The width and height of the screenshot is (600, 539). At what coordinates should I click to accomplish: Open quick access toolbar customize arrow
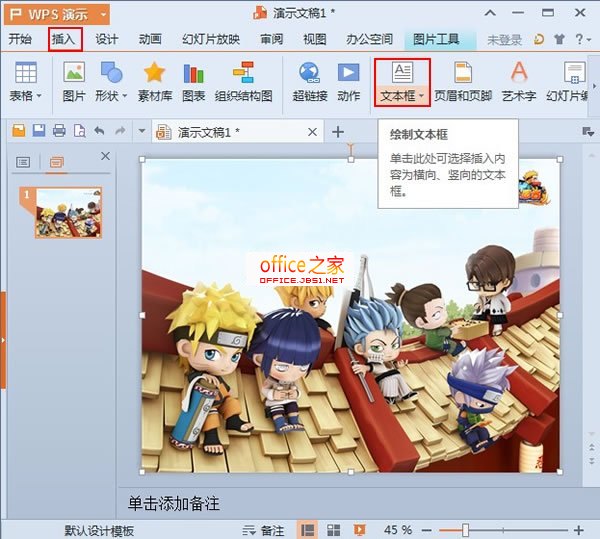tap(142, 131)
